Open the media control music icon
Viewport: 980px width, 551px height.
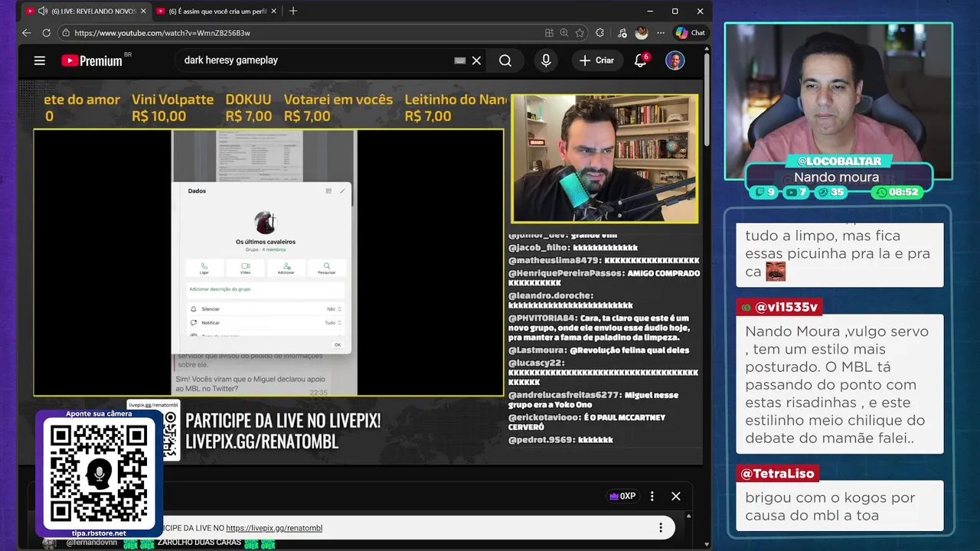click(x=622, y=33)
